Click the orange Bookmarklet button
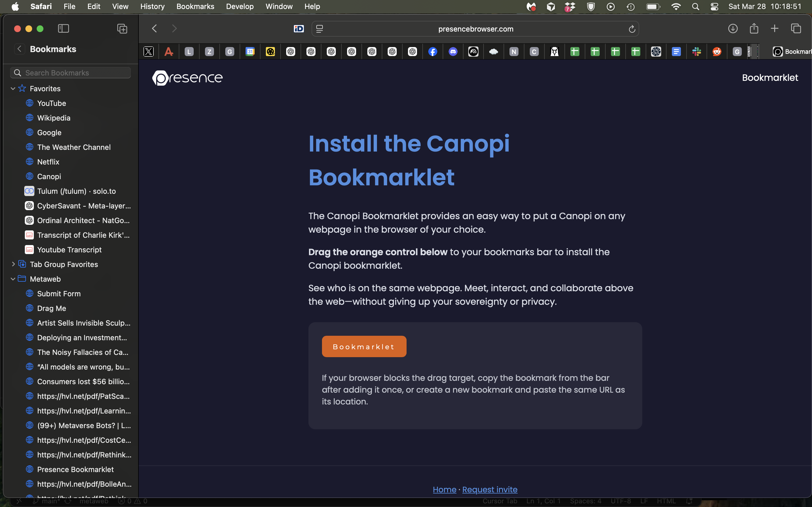 [364, 346]
